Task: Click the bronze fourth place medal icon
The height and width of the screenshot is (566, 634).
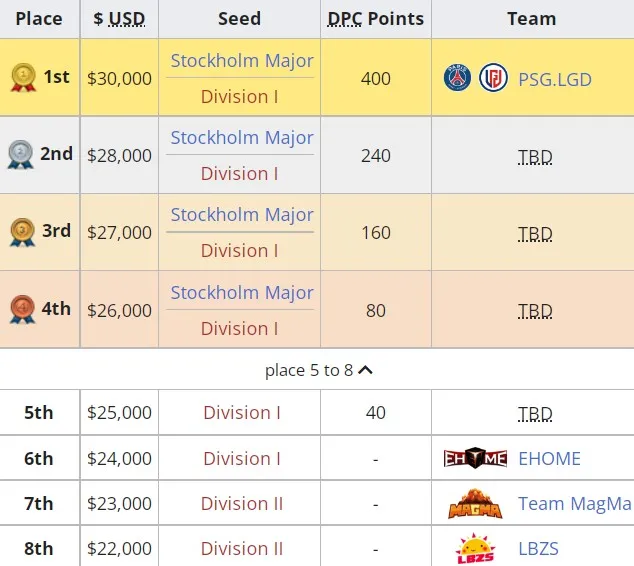Action: 22,310
